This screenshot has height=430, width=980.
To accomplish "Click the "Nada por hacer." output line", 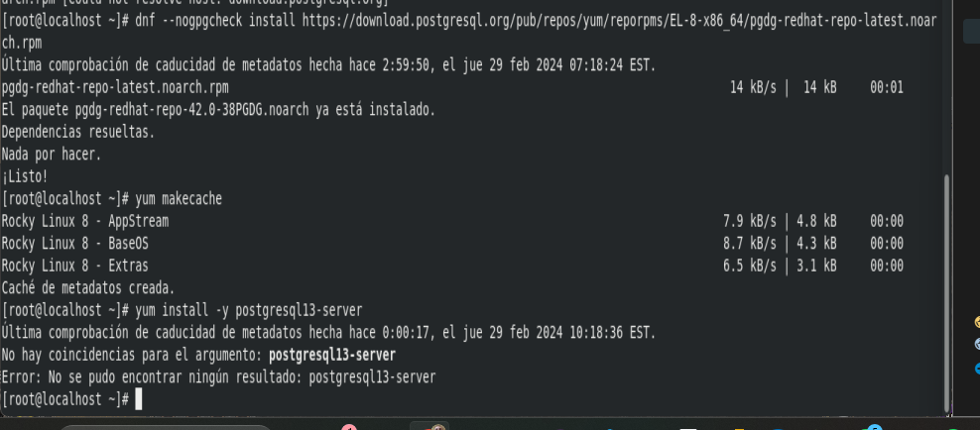I will tap(52, 155).
